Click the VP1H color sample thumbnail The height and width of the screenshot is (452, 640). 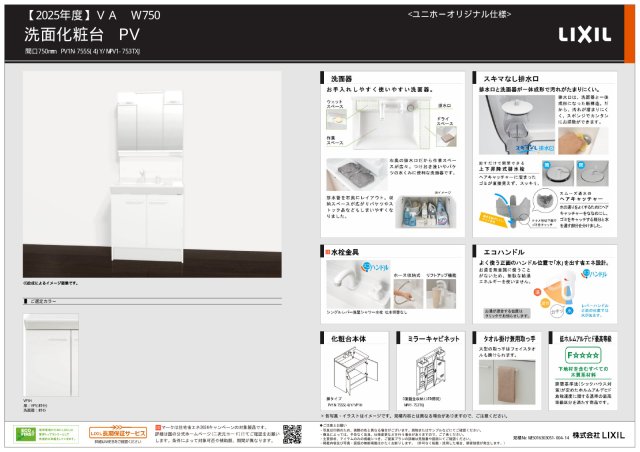point(51,355)
